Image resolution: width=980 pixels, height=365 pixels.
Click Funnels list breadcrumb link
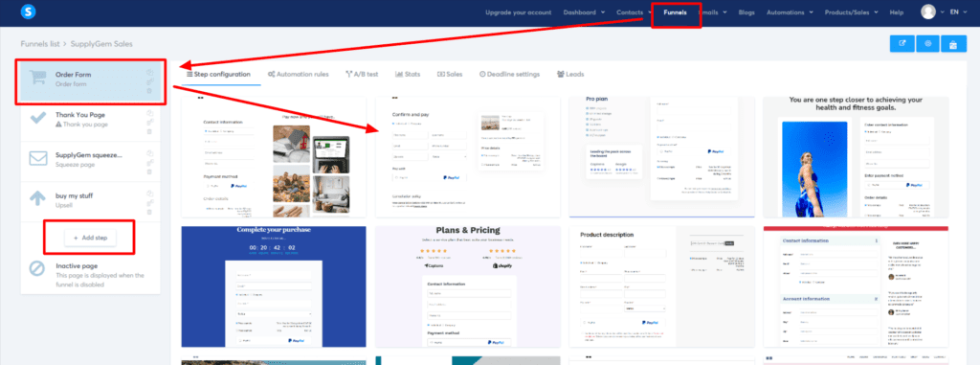point(40,44)
